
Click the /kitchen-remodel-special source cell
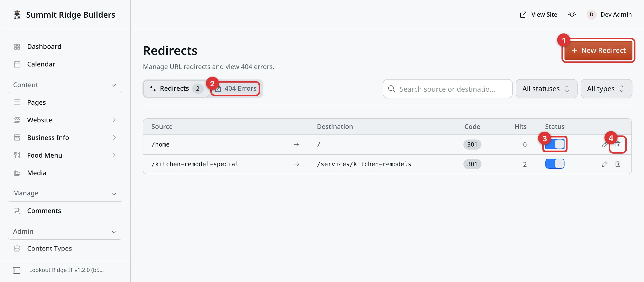click(x=195, y=164)
